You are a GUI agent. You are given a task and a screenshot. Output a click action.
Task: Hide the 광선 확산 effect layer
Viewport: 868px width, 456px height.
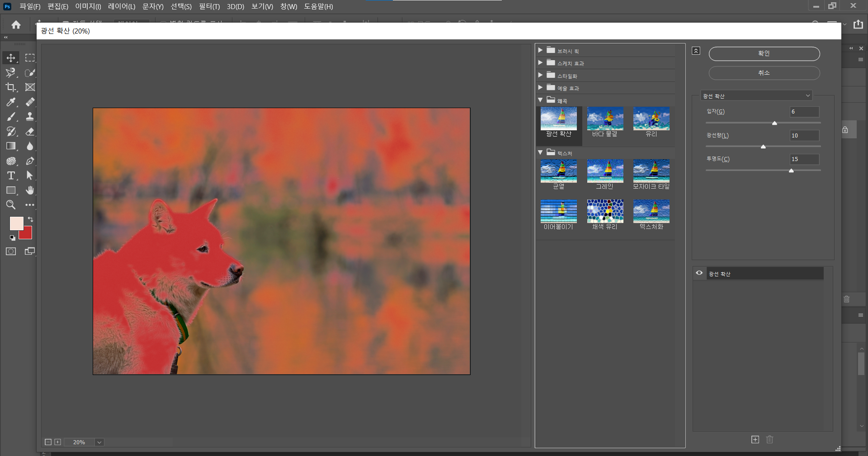(x=699, y=273)
